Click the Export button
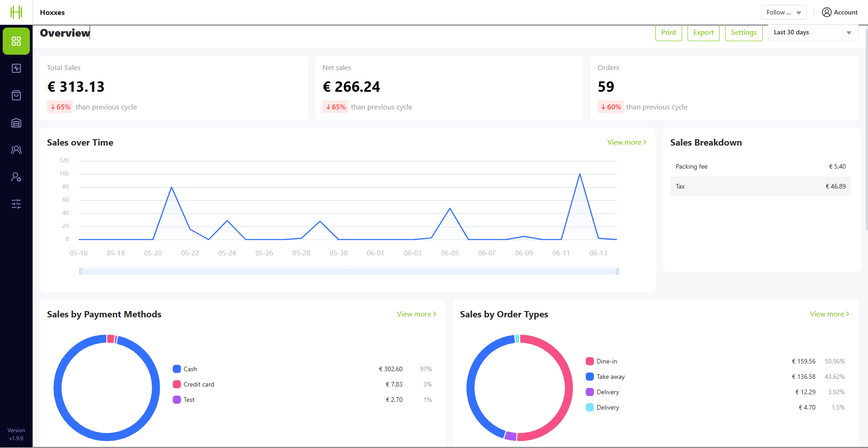 click(703, 33)
